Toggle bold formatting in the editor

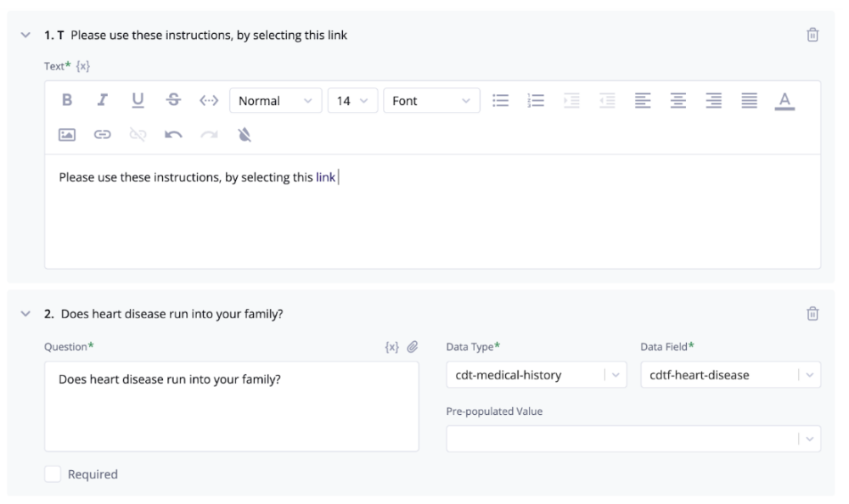(66, 100)
